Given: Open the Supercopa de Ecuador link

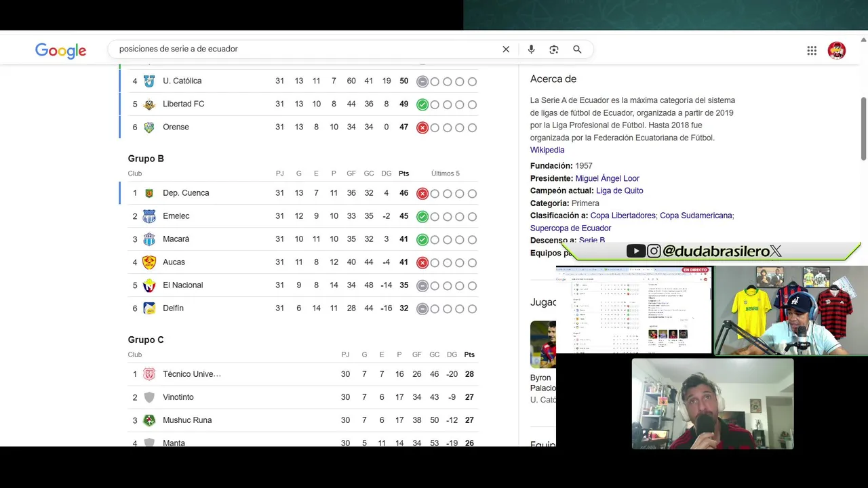Looking at the screenshot, I should point(570,228).
